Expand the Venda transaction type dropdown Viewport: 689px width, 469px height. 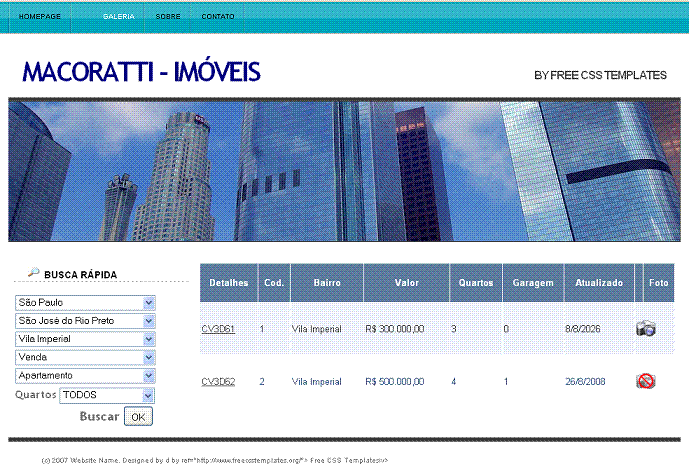click(85, 357)
